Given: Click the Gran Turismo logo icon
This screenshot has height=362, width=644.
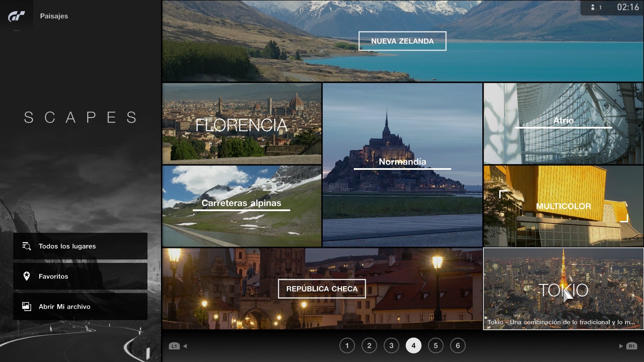Looking at the screenshot, I should (x=17, y=16).
